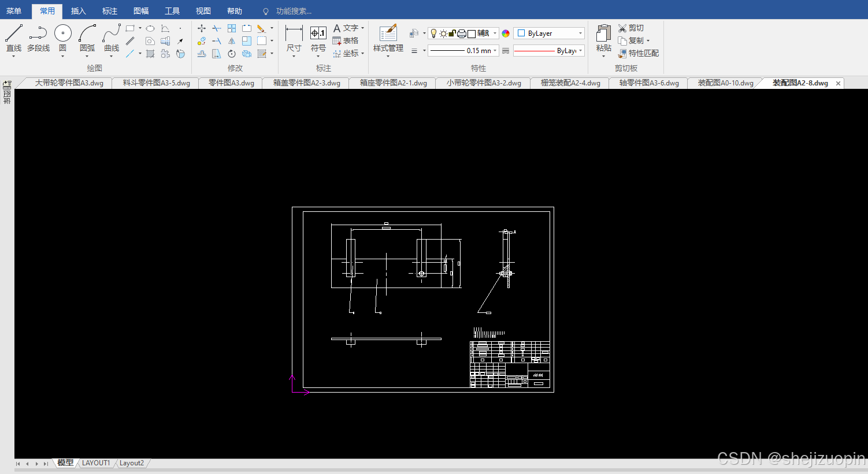This screenshot has width=868, height=474.
Task: Open the 箱座零件图A2-1.dwg document tab
Action: point(393,83)
